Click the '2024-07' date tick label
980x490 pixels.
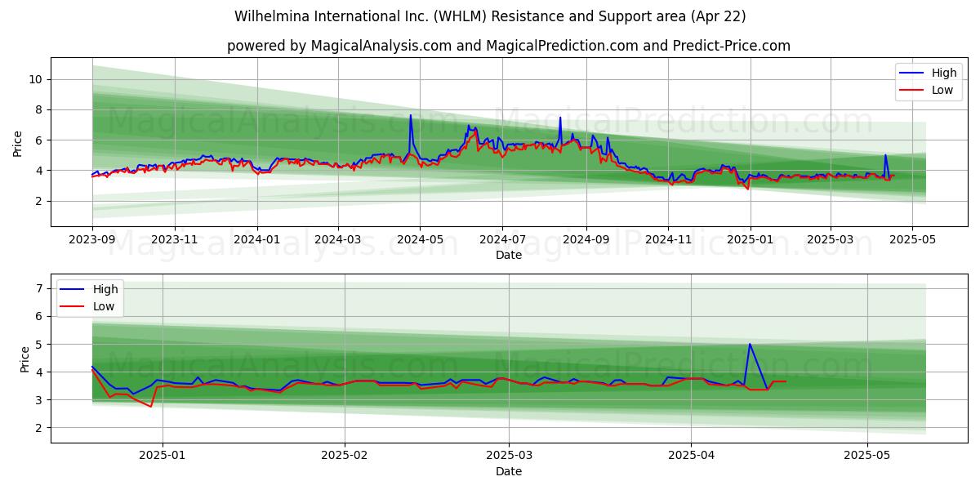click(501, 240)
